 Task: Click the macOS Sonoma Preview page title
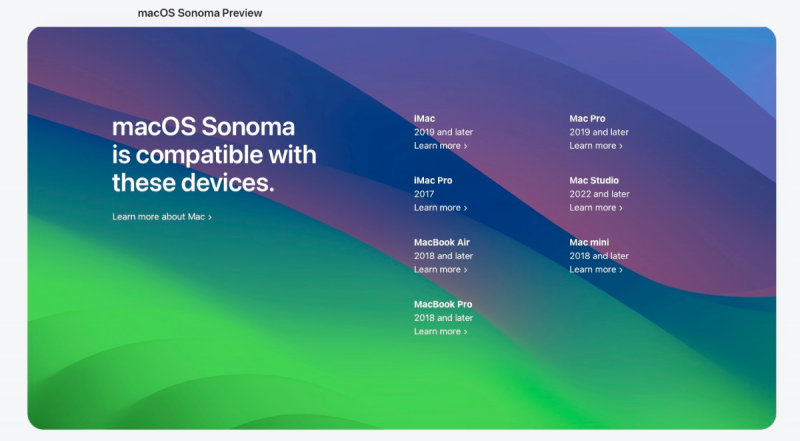[x=200, y=13]
